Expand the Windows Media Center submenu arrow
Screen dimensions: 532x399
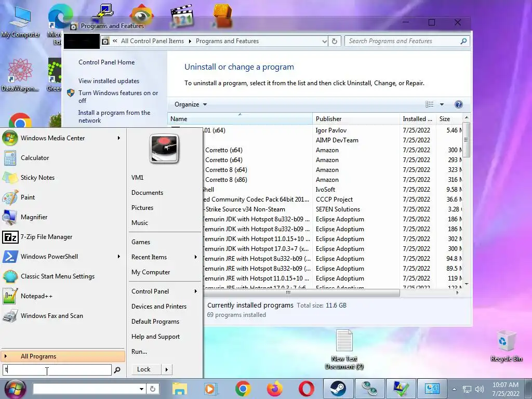point(119,138)
